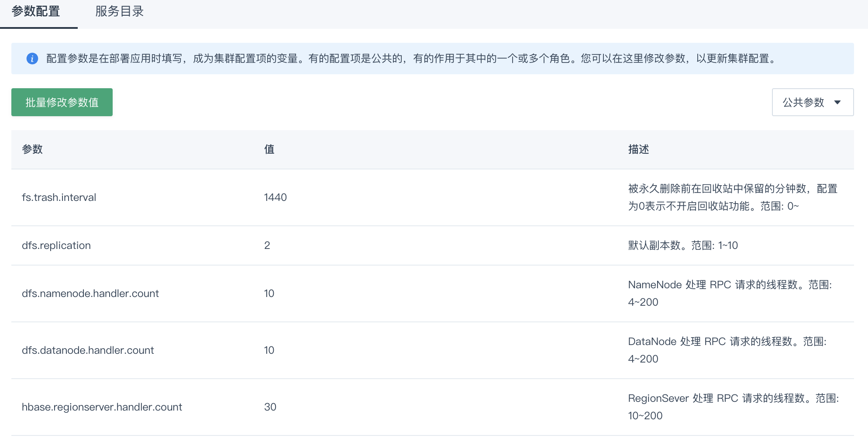Click the dropdown arrow beside 公共参数
The width and height of the screenshot is (868, 442).
[837, 102]
